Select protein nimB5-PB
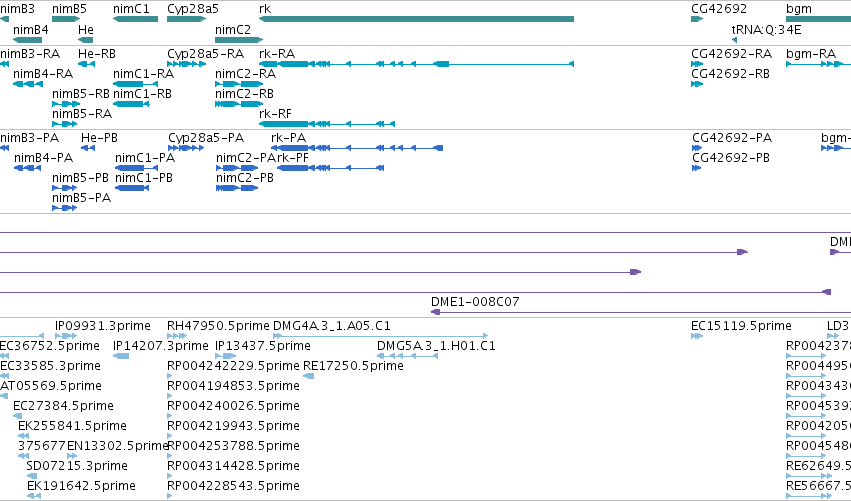The image size is (851, 501). (x=80, y=178)
